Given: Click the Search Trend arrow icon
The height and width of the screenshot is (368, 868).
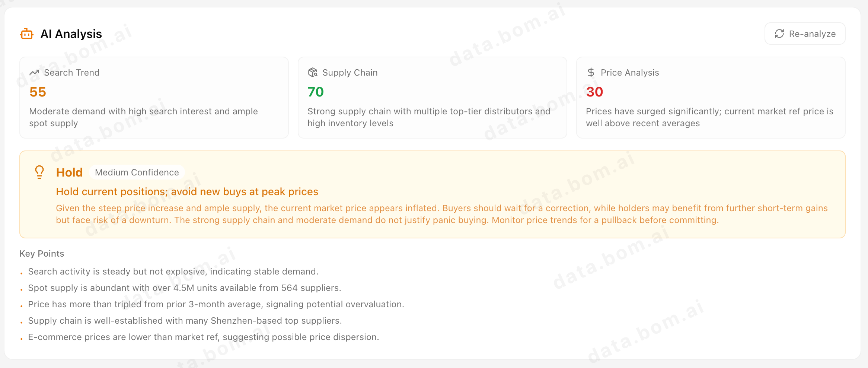Looking at the screenshot, I should 34,73.
